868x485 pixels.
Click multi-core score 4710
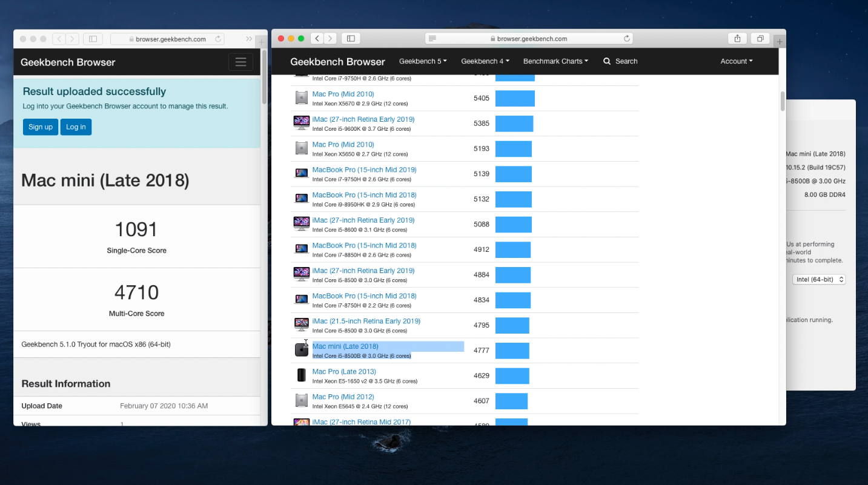136,292
